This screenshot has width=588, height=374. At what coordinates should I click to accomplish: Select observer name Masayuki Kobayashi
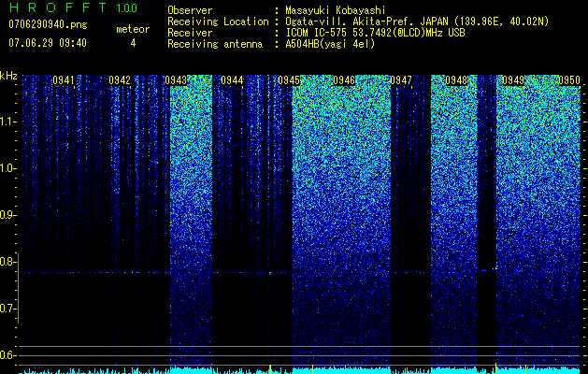click(335, 10)
